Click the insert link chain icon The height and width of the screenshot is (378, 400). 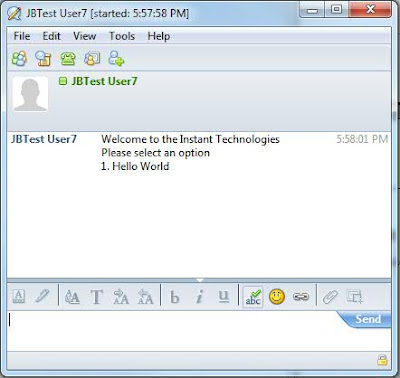pyautogui.click(x=301, y=296)
